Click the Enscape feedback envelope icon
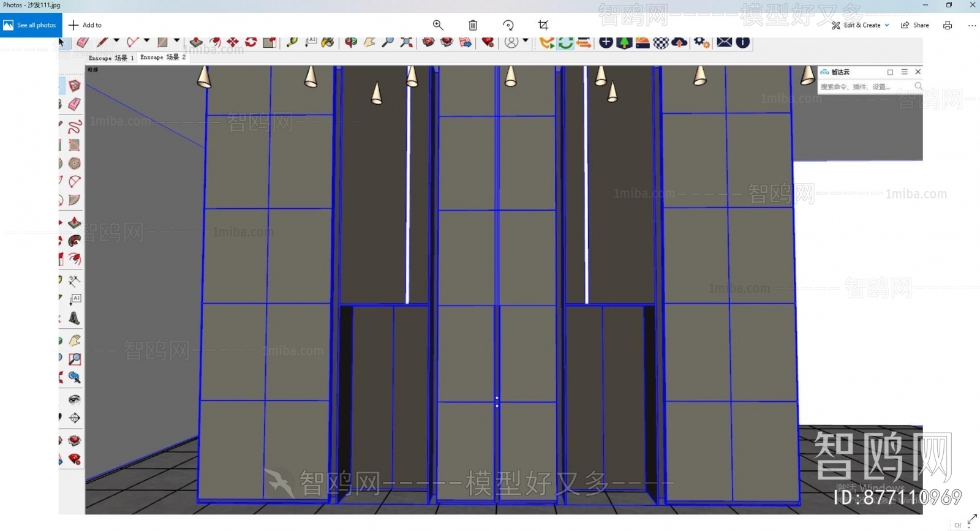The image size is (980, 531). point(725,42)
